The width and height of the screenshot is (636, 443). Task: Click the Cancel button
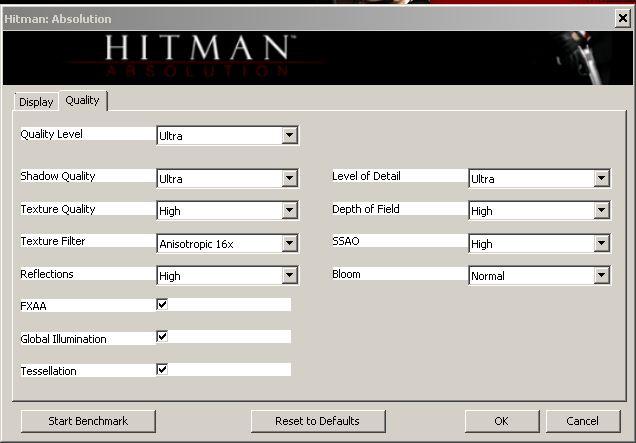583,421
